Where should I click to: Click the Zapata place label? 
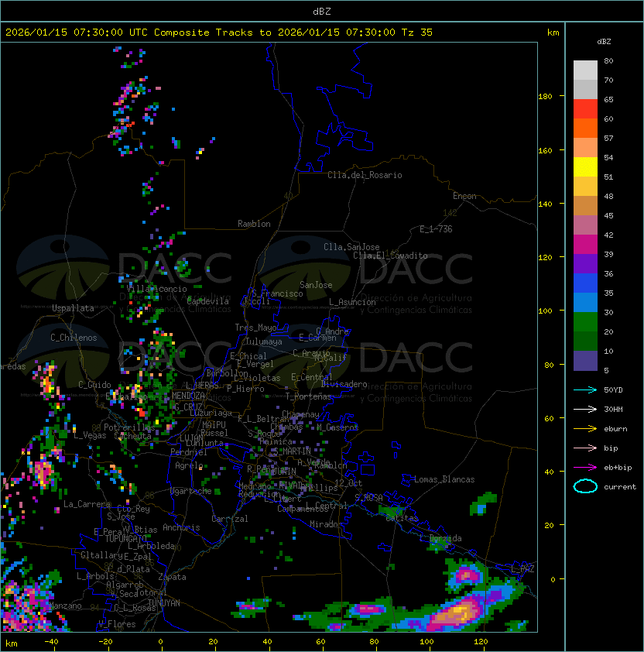coord(172,577)
